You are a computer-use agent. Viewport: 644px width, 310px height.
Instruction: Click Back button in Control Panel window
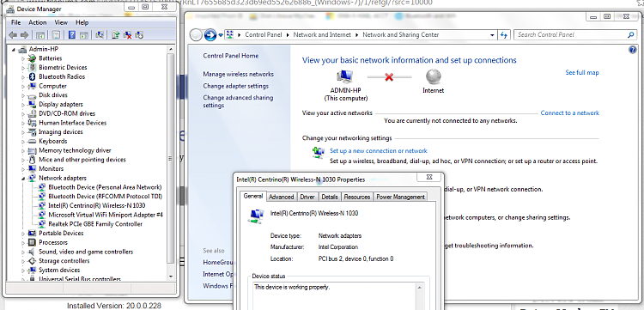point(197,35)
